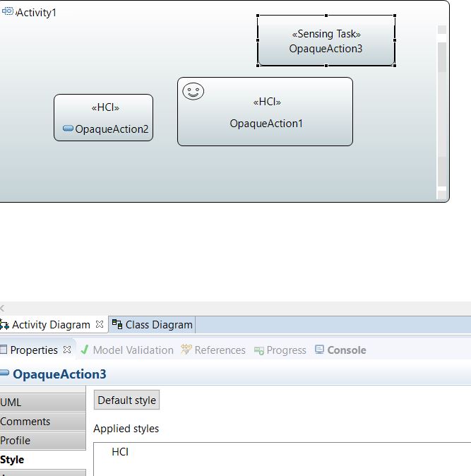Click the «HCI» label on OpaqueAction1
This screenshot has height=476, width=471.
(267, 102)
